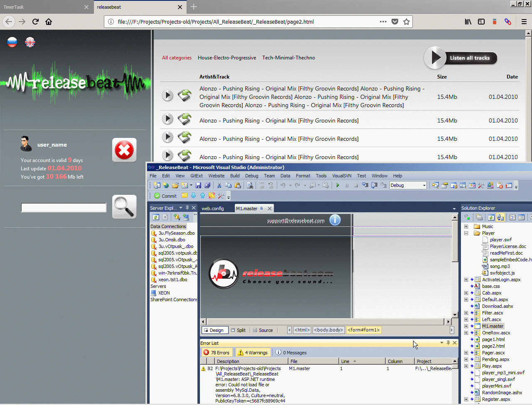Open the Build menu in Visual Studio
The image size is (532, 405).
click(235, 176)
